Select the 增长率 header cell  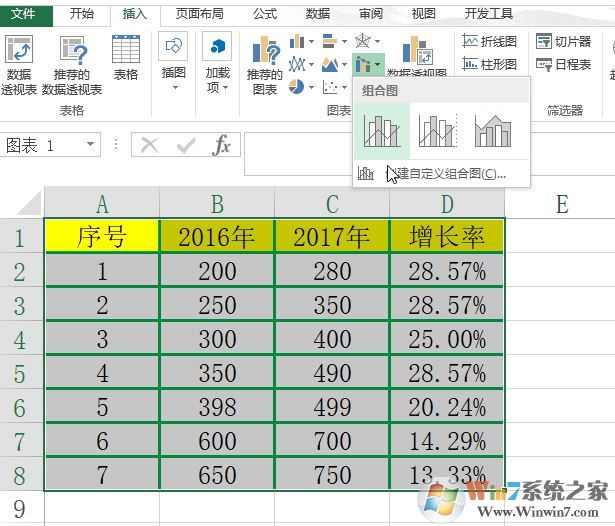tap(447, 236)
